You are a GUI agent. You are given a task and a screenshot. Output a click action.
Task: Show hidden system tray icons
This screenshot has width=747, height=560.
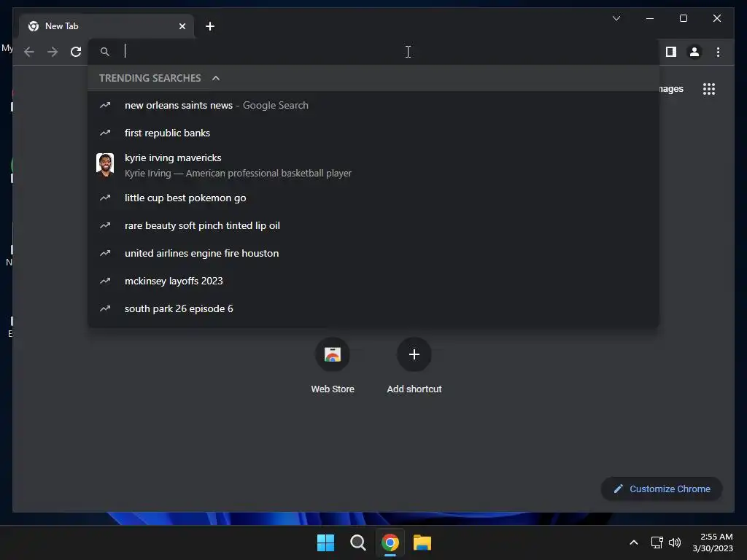[x=634, y=542]
